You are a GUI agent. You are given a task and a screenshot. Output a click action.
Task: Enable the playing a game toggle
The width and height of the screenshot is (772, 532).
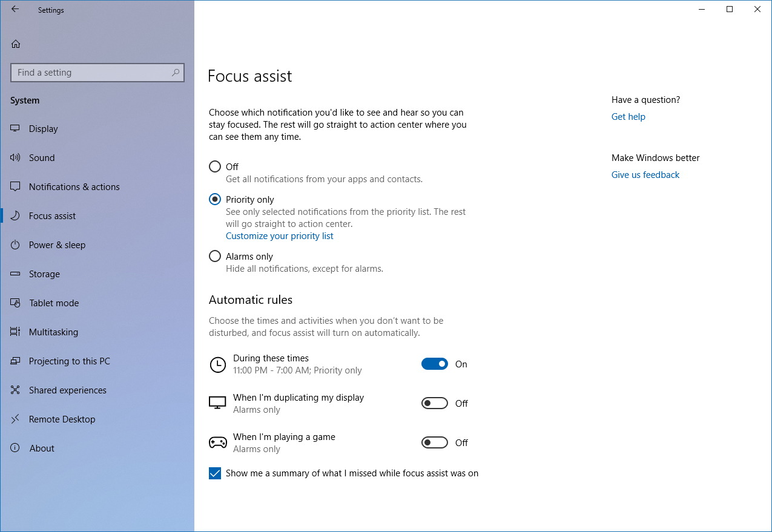(435, 442)
